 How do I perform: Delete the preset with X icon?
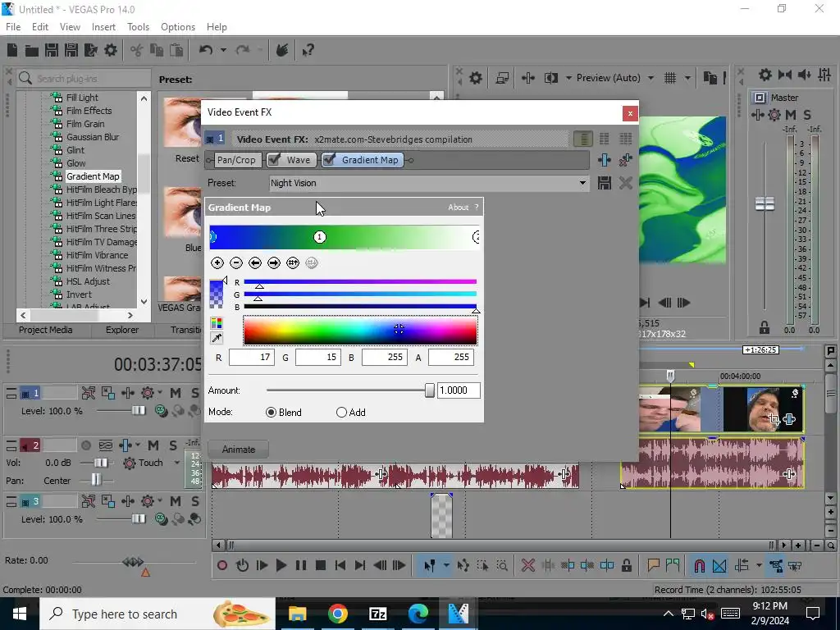pos(625,183)
